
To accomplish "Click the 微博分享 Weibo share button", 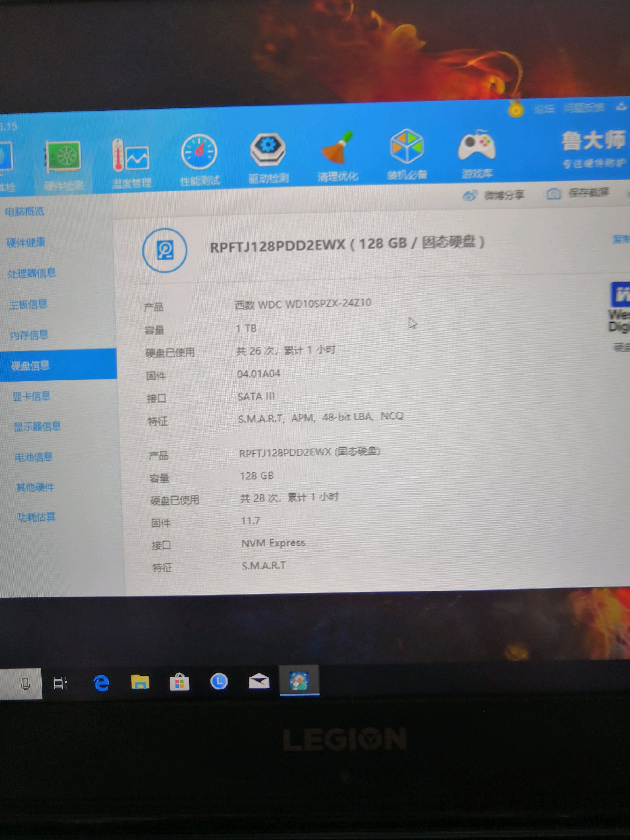I will point(494,196).
